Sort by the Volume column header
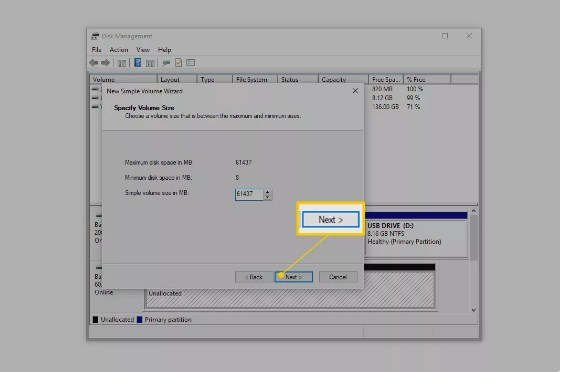Viewport: 563px width, 372px height. (x=124, y=79)
